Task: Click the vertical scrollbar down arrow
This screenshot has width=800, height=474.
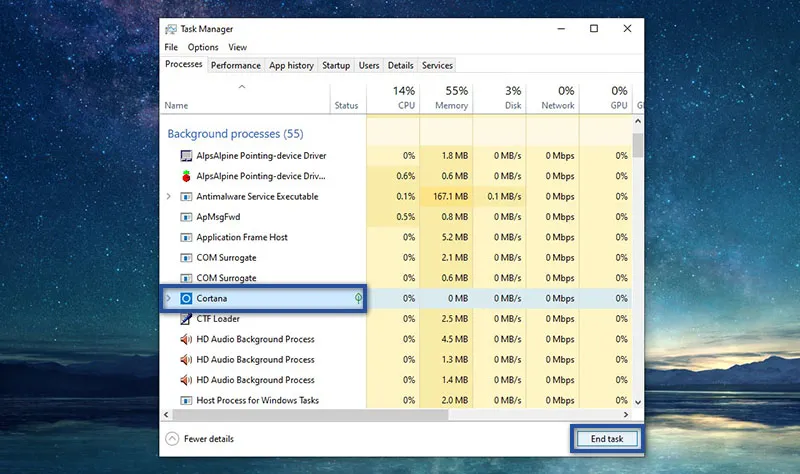Action: [x=638, y=402]
